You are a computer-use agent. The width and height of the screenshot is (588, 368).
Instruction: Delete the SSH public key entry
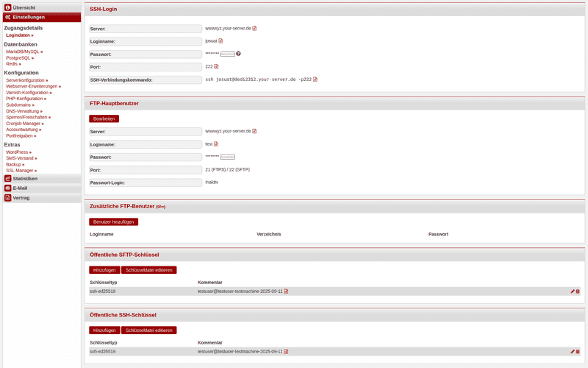pos(578,352)
